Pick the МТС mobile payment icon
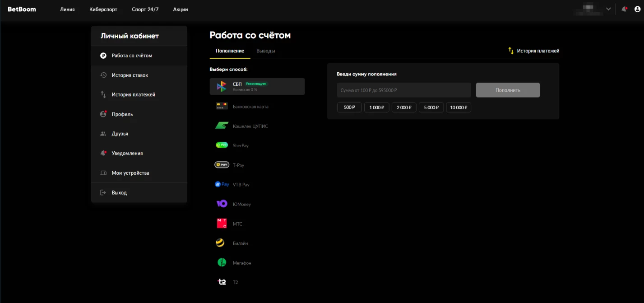This screenshot has height=303, width=644. coord(222,224)
